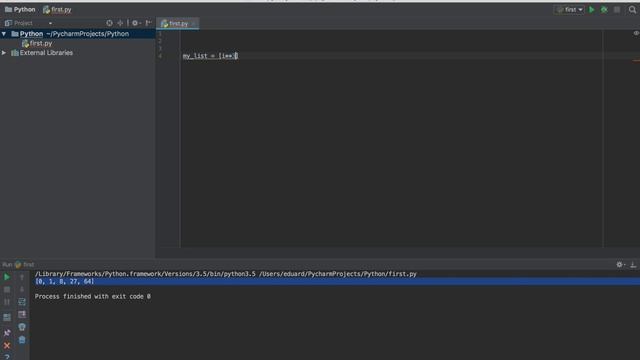This screenshot has width=640, height=360.
Task: Click the greyed stop button in top toolbar
Action: pos(617,9)
